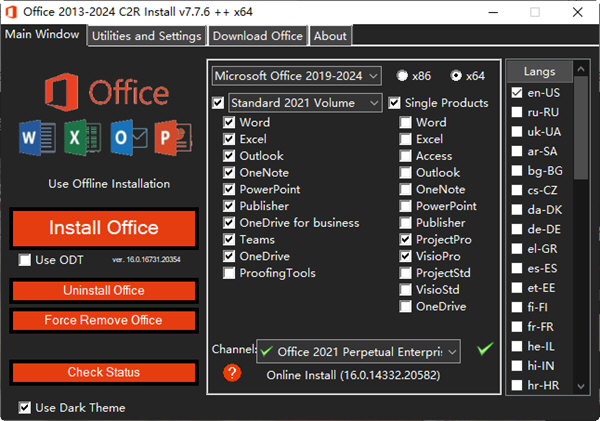The width and height of the screenshot is (600, 421).
Task: Click the app icon in title bar
Action: click(11, 11)
